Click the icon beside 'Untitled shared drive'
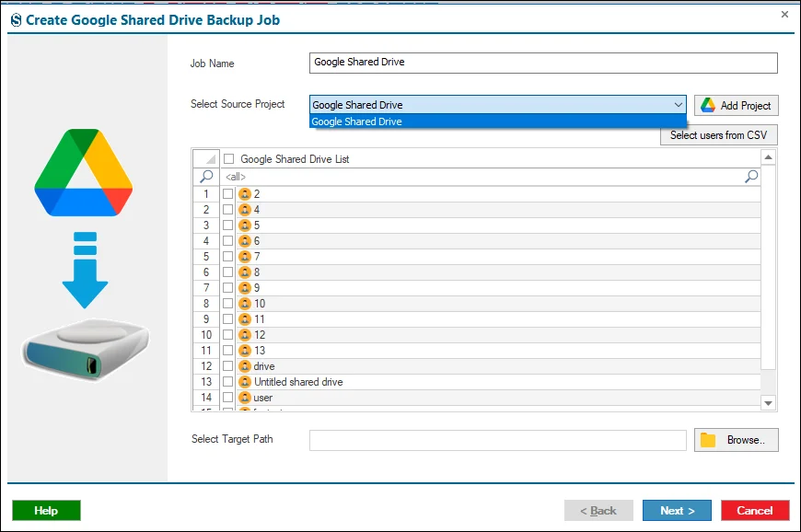Viewport: 801px width, 532px height. (x=245, y=382)
